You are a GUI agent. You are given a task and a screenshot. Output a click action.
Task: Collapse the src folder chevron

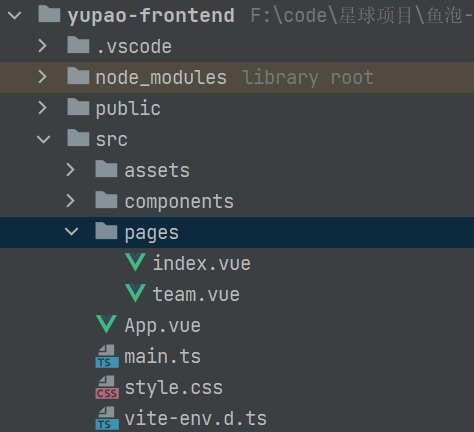43,139
